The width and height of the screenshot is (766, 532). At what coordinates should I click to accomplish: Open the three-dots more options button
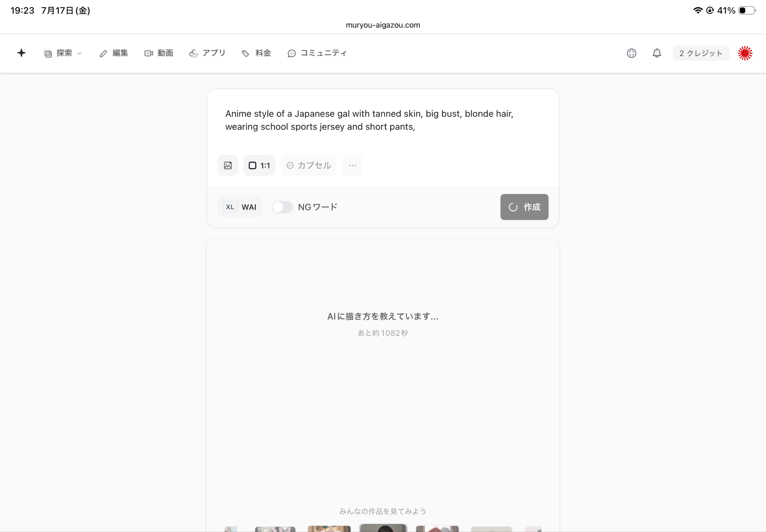352,165
